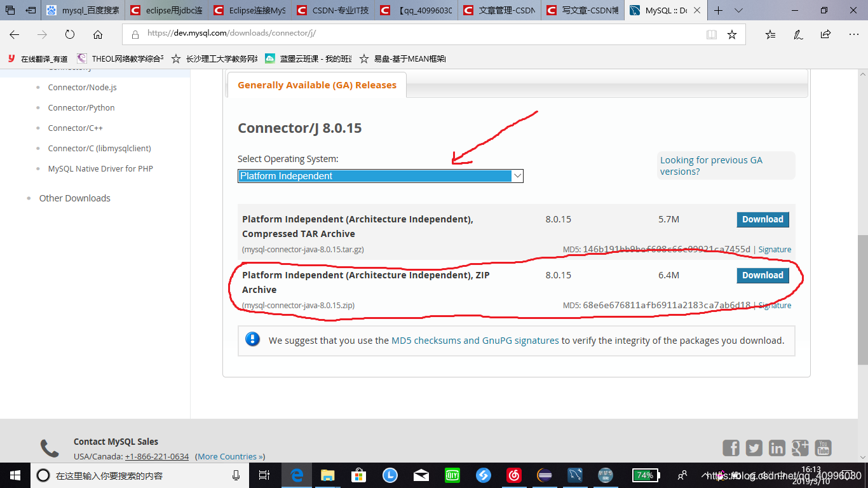Image resolution: width=868 pixels, height=488 pixels.
Task: Go back to the previous page
Action: click(14, 34)
